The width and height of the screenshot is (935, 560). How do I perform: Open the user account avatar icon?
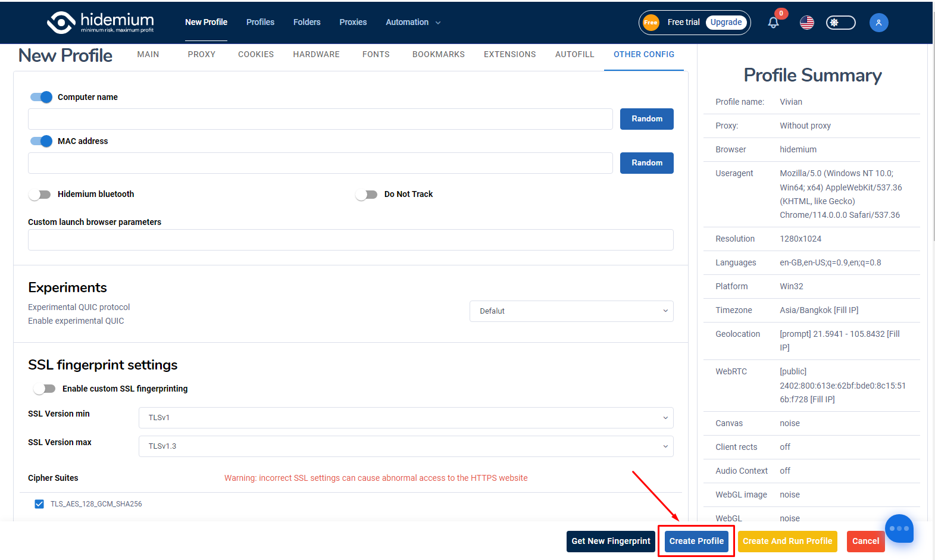(878, 23)
